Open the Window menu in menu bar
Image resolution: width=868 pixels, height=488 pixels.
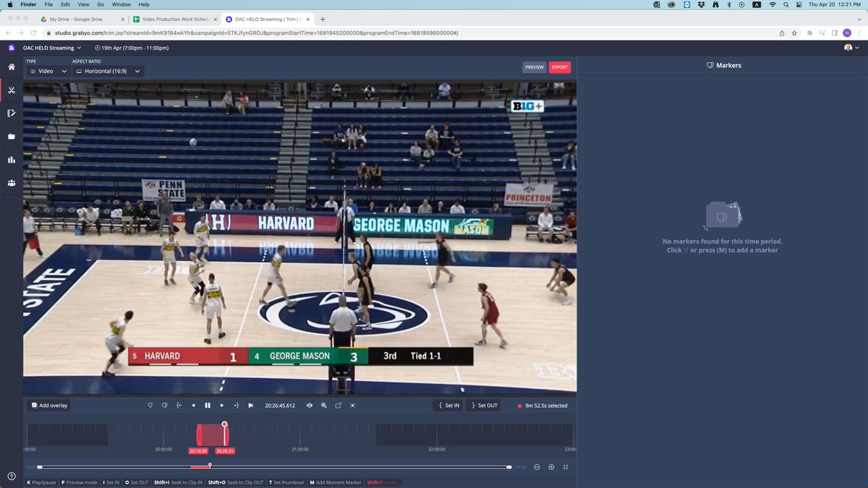[x=122, y=4]
